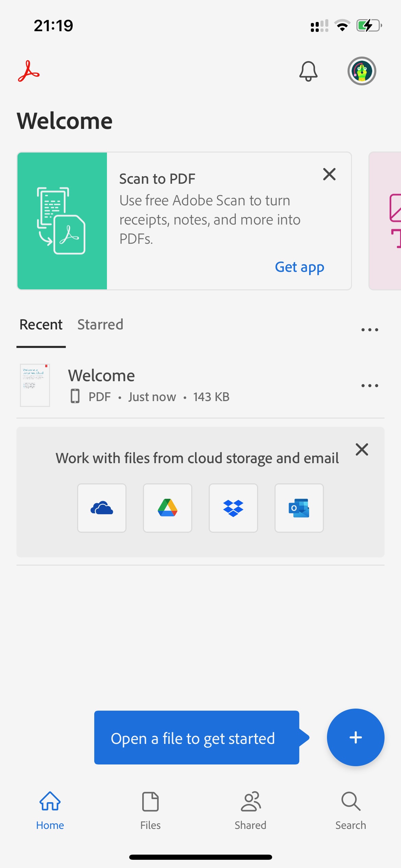Connect Outlook email account
This screenshot has width=401, height=868.
(x=299, y=508)
